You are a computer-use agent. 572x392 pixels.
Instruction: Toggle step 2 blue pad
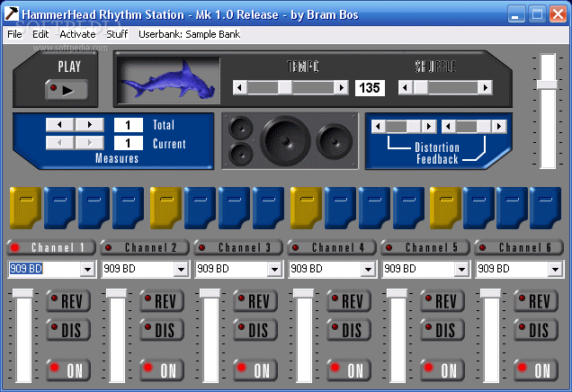pos(60,208)
